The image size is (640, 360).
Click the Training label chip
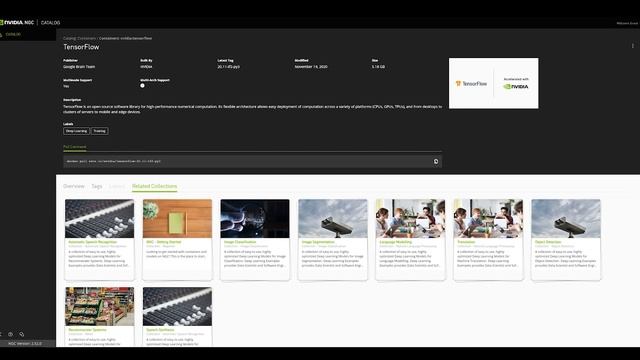pos(100,131)
